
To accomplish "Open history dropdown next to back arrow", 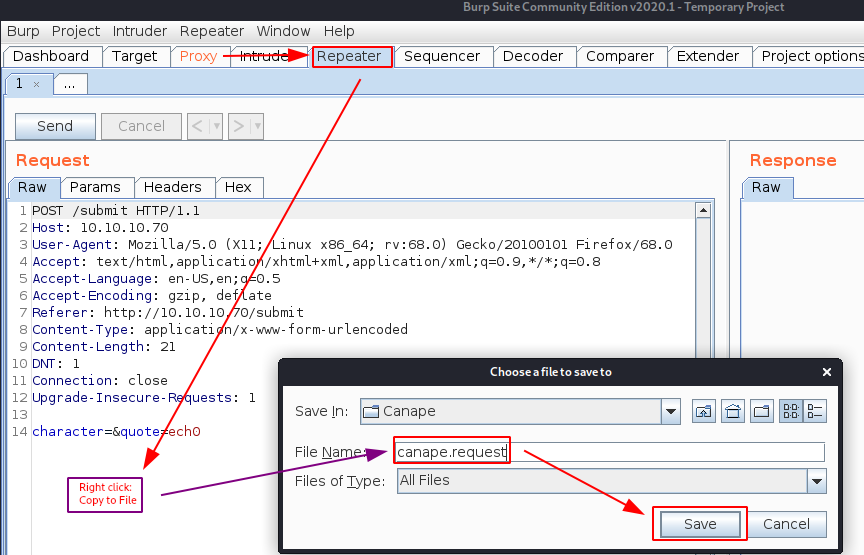I will pos(216,126).
